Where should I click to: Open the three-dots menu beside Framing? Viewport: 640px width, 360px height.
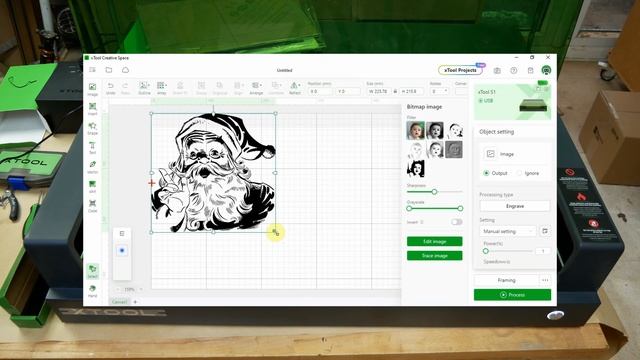coord(545,280)
